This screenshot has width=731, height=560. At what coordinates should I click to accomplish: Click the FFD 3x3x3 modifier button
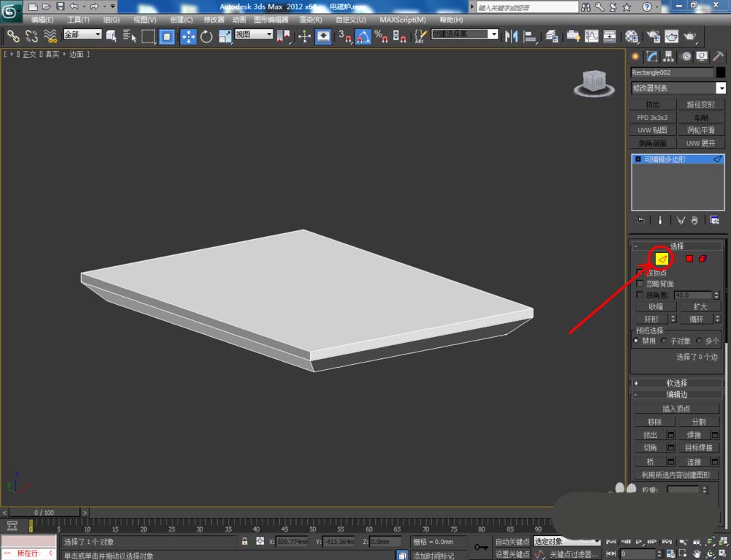click(652, 118)
